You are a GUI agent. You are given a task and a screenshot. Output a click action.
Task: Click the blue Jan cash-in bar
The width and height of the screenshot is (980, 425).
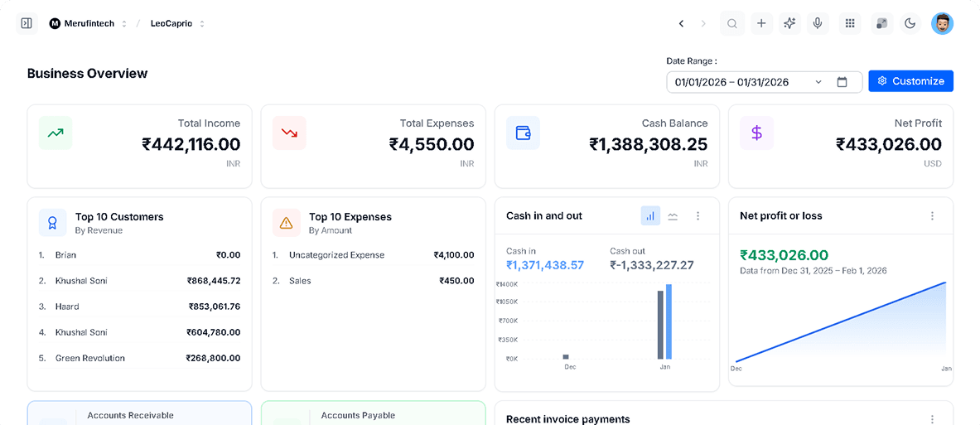[x=669, y=322]
